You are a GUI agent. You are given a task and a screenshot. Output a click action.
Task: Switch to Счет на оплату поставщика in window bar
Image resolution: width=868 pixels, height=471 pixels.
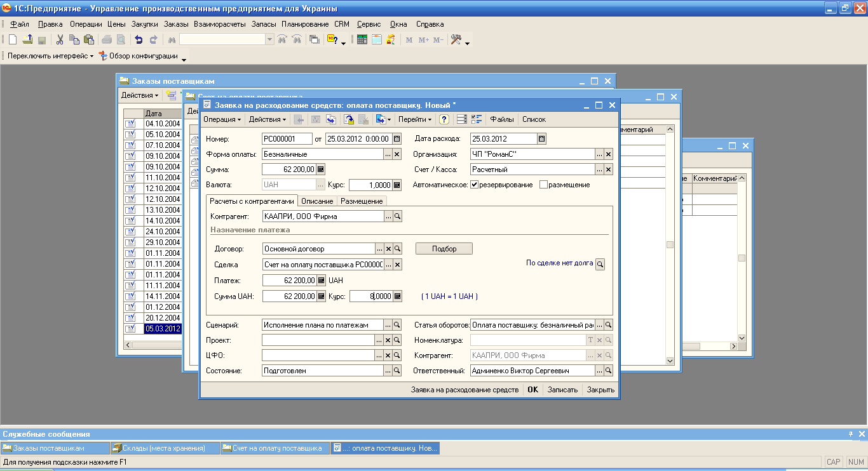(275, 448)
